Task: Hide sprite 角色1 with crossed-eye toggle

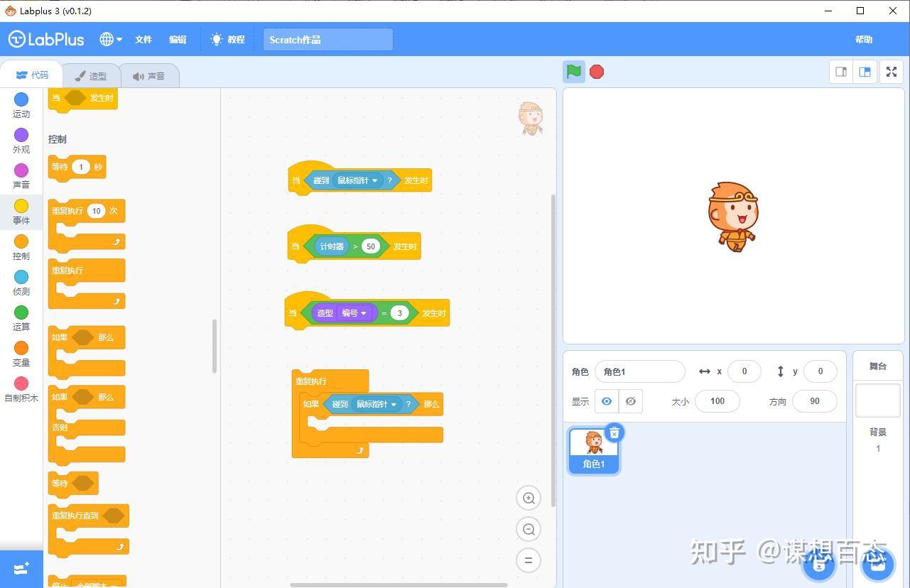Action: coord(630,401)
